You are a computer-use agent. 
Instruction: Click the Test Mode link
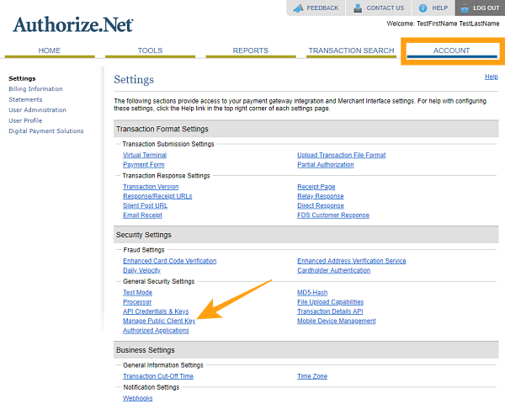137,292
